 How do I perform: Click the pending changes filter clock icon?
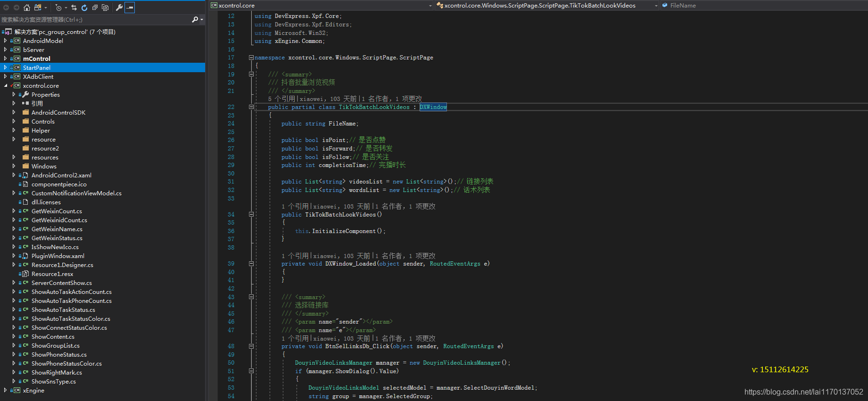58,8
